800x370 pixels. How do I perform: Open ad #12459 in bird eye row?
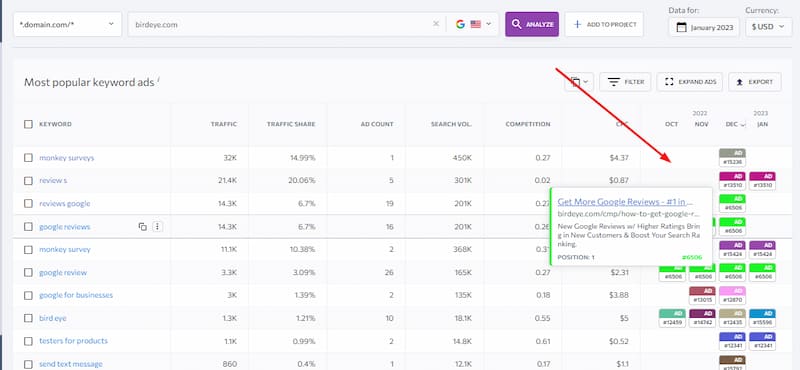pos(672,318)
